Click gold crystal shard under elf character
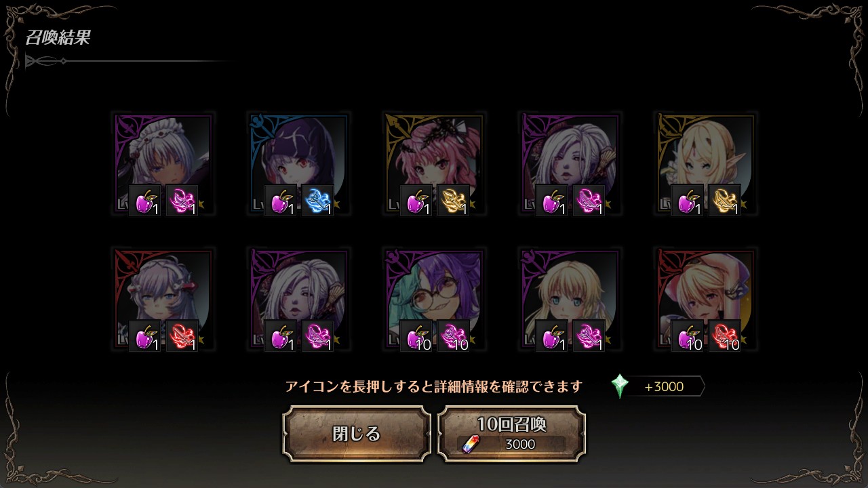The height and width of the screenshot is (488, 868). click(x=724, y=201)
